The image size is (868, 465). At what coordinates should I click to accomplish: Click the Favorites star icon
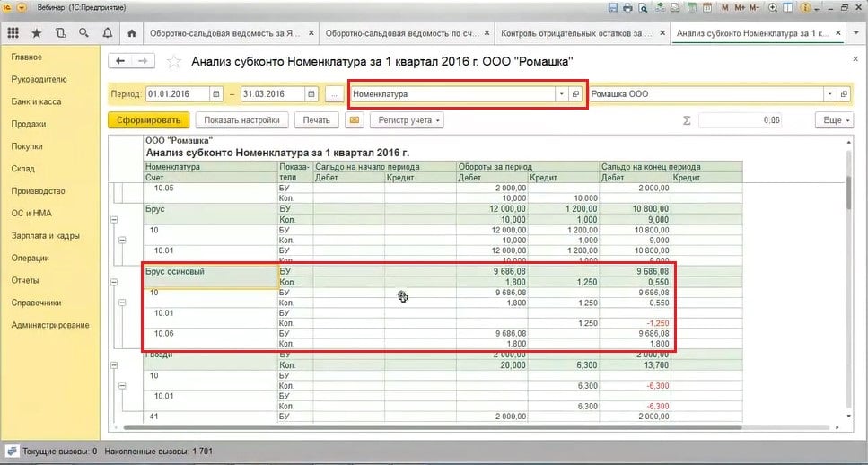coord(37,33)
